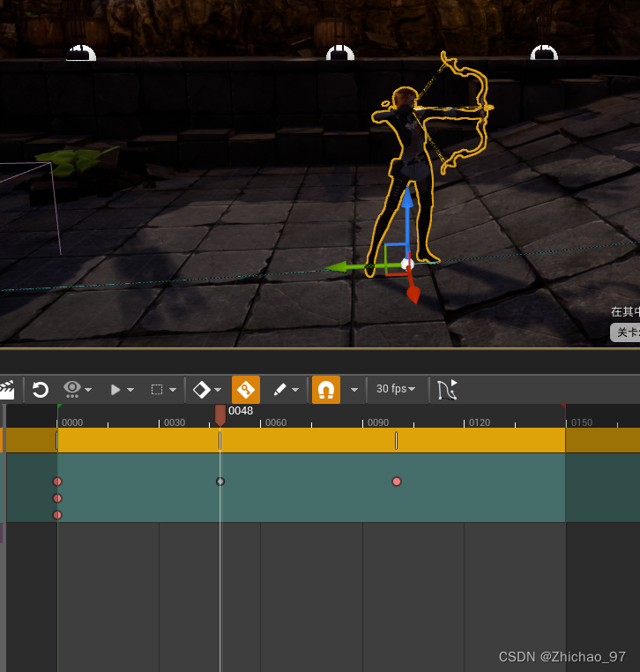Select the pink keyframe near frame 0090

coord(397,482)
